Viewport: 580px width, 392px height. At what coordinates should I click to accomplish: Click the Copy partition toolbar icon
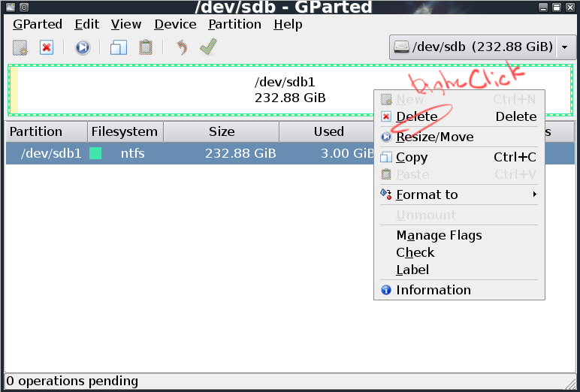point(119,47)
